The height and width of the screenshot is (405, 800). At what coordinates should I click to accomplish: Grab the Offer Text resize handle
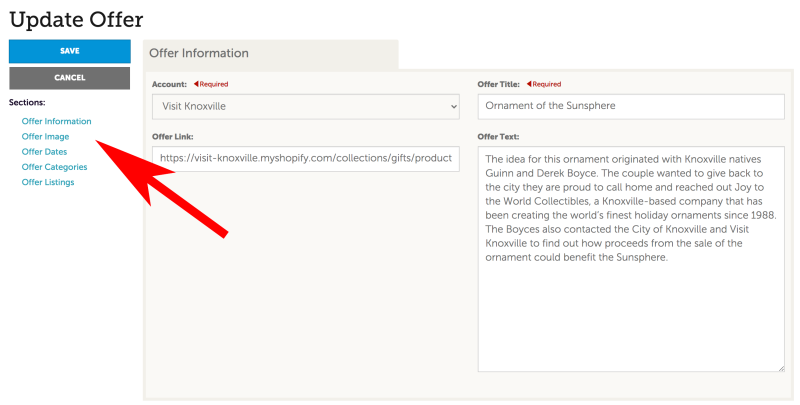781,368
